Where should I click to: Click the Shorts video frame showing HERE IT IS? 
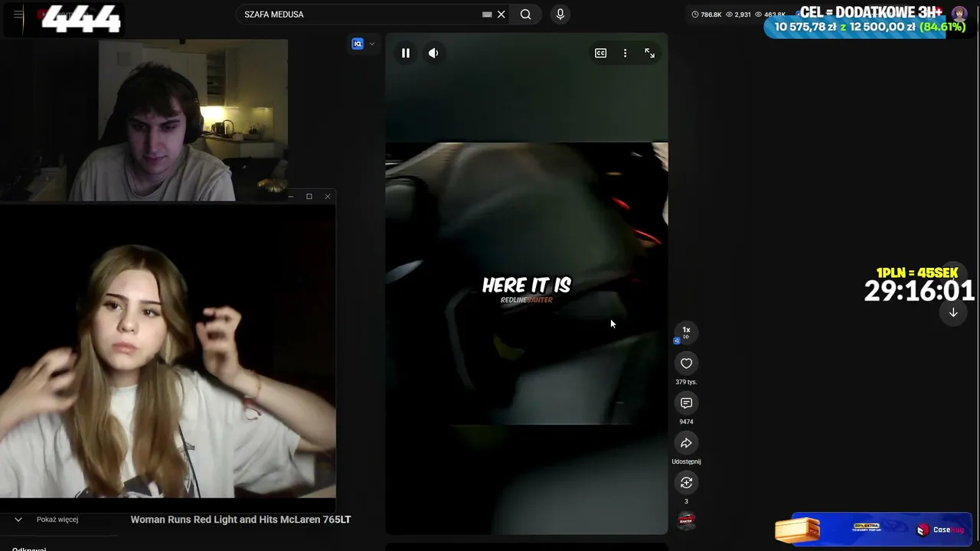[x=527, y=284]
